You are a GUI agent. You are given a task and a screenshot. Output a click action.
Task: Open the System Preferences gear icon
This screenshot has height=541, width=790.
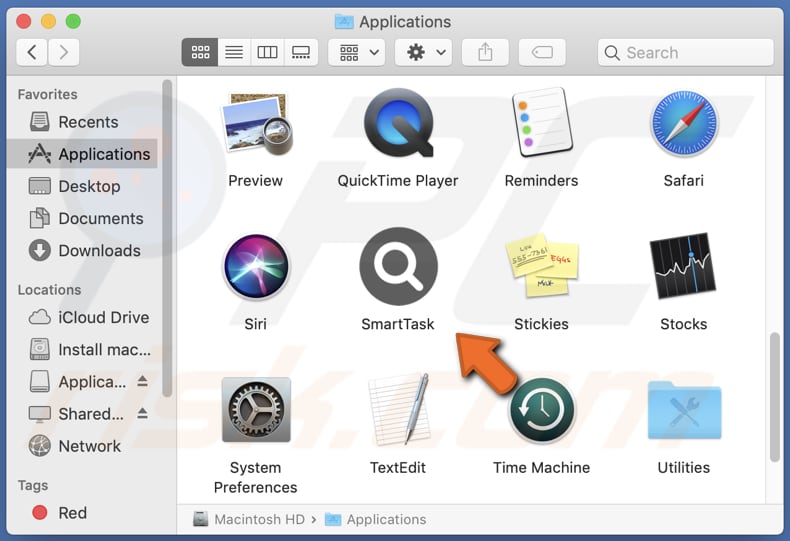click(x=256, y=410)
